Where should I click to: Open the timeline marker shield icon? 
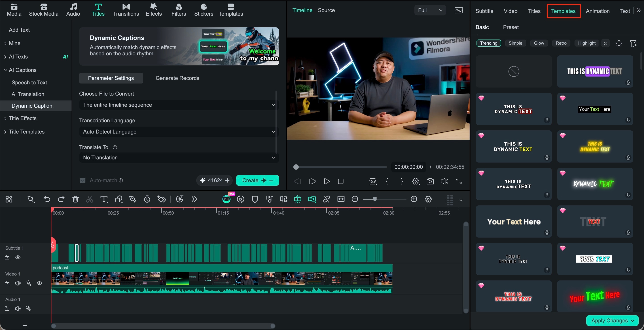pyautogui.click(x=255, y=199)
